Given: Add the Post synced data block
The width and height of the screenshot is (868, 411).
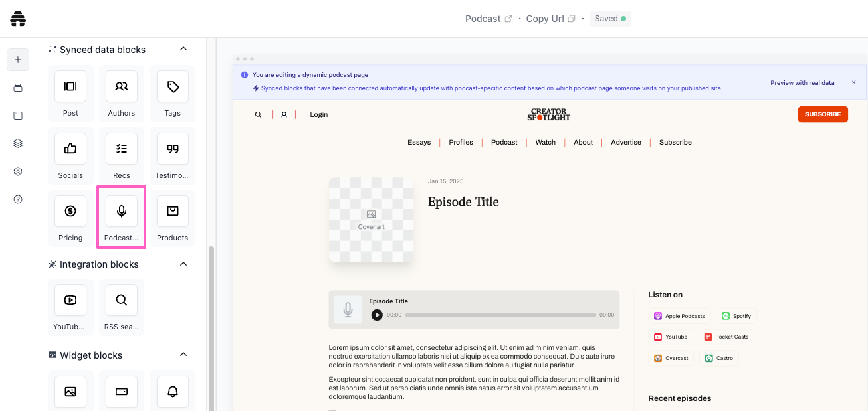Looking at the screenshot, I should pos(70,87).
